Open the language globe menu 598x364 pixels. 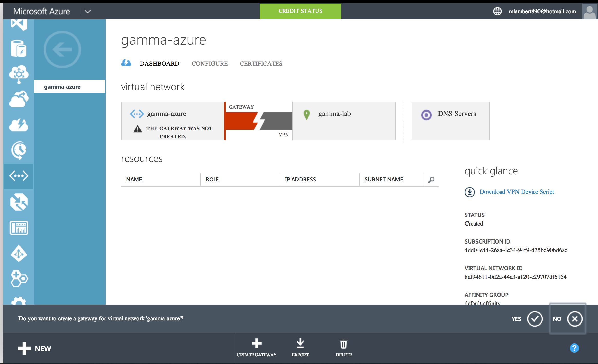click(x=497, y=11)
